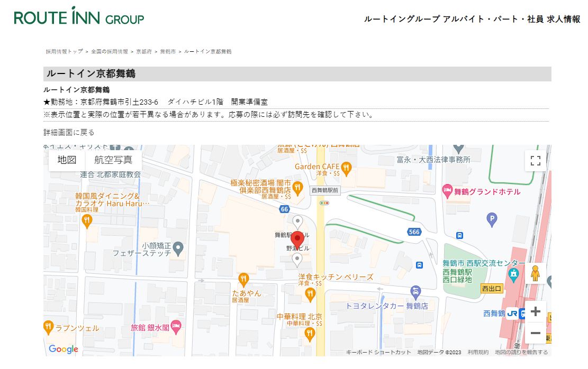This screenshot has height=369, width=588.
Task: Select the Street View pegman icon
Action: [x=535, y=273]
